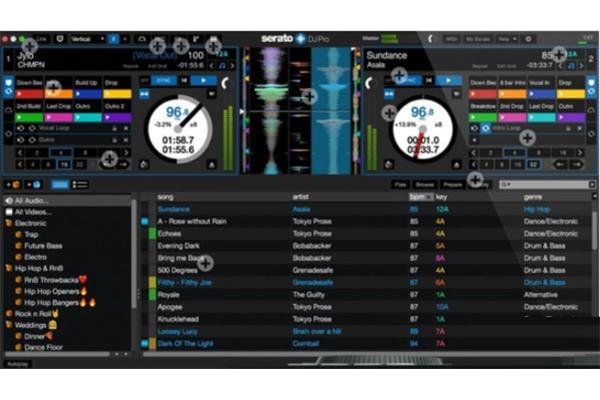Open the Help dropdown menu
The height and width of the screenshot is (400, 600).
(507, 39)
